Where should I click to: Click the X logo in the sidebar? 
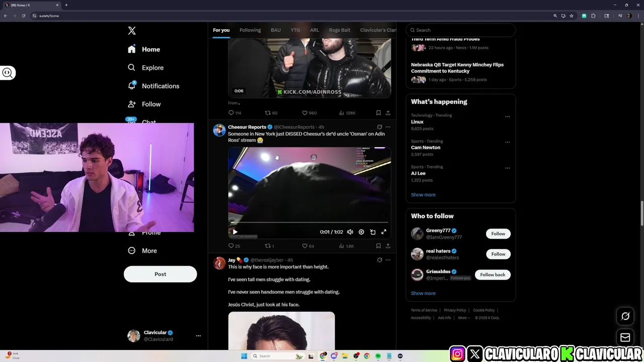click(x=132, y=31)
